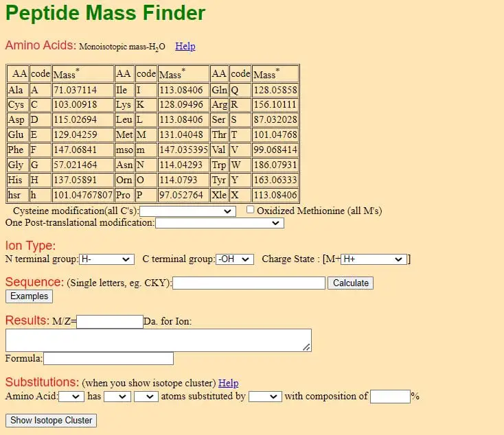
Task: Click the M/Z result field
Action: pos(110,322)
